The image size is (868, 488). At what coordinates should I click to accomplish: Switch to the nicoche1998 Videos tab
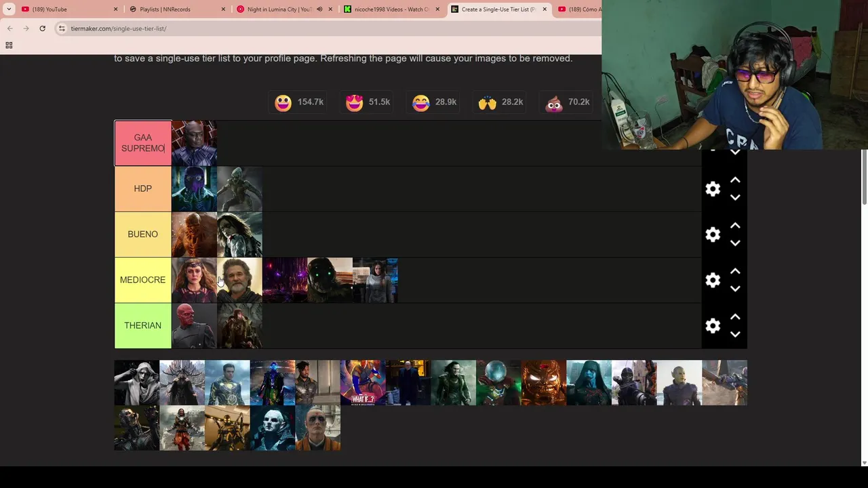[390, 9]
